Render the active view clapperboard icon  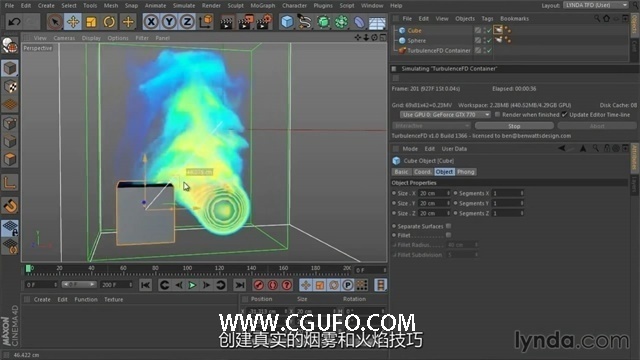coord(226,22)
